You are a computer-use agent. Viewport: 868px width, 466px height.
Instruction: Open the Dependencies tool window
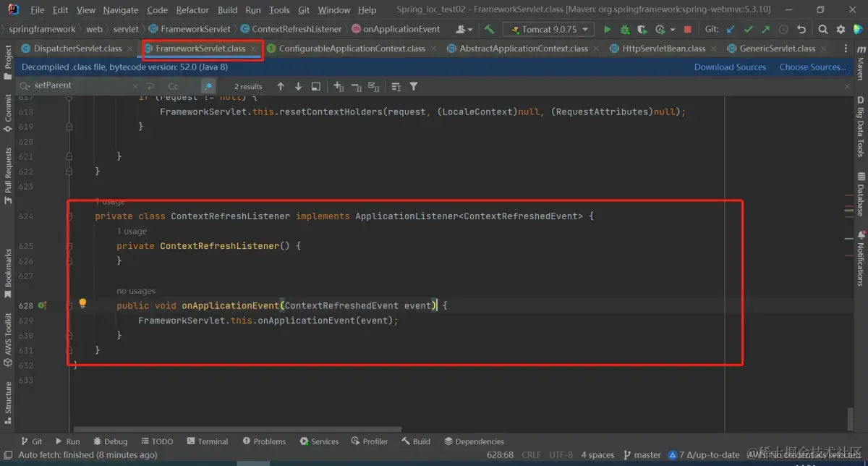[x=474, y=441]
